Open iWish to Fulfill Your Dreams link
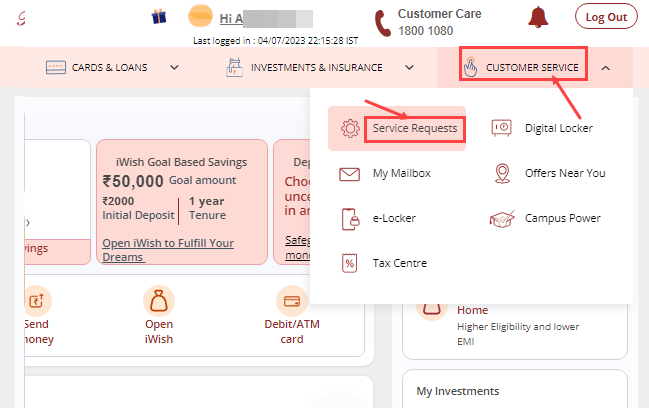The width and height of the screenshot is (649, 408). (x=168, y=250)
